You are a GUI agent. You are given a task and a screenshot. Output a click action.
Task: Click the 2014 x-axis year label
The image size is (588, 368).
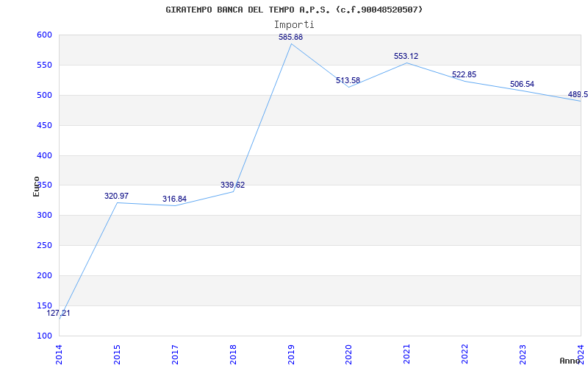tap(59, 354)
